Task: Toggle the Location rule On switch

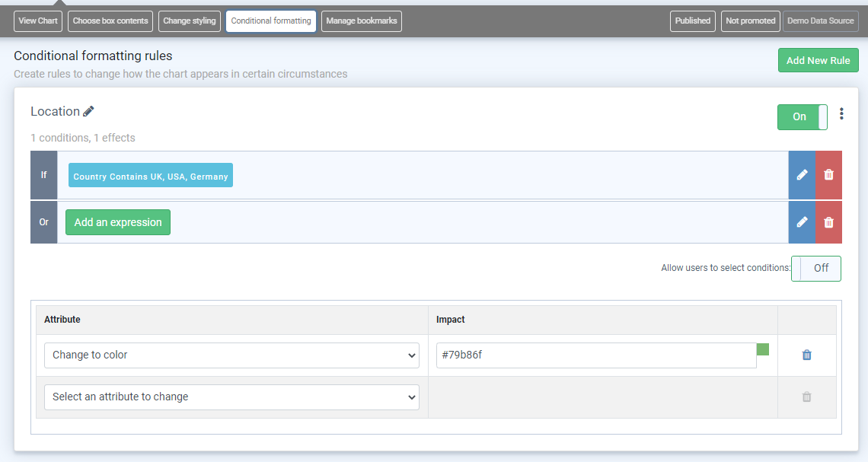Action: pyautogui.click(x=802, y=117)
